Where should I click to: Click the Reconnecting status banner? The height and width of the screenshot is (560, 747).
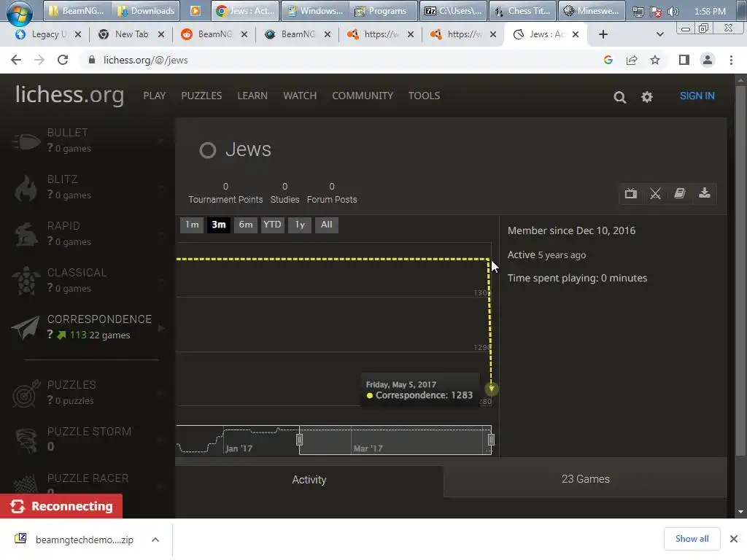pos(61,506)
